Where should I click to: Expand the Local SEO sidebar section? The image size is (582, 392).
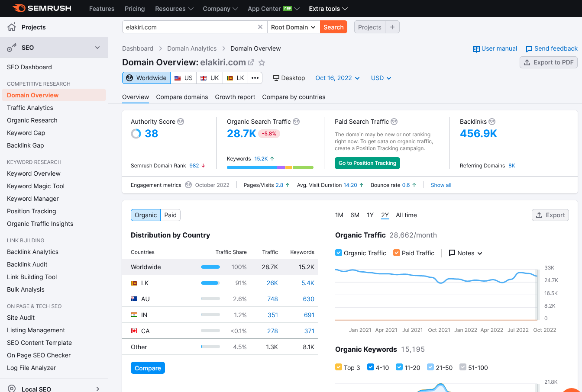(97, 389)
